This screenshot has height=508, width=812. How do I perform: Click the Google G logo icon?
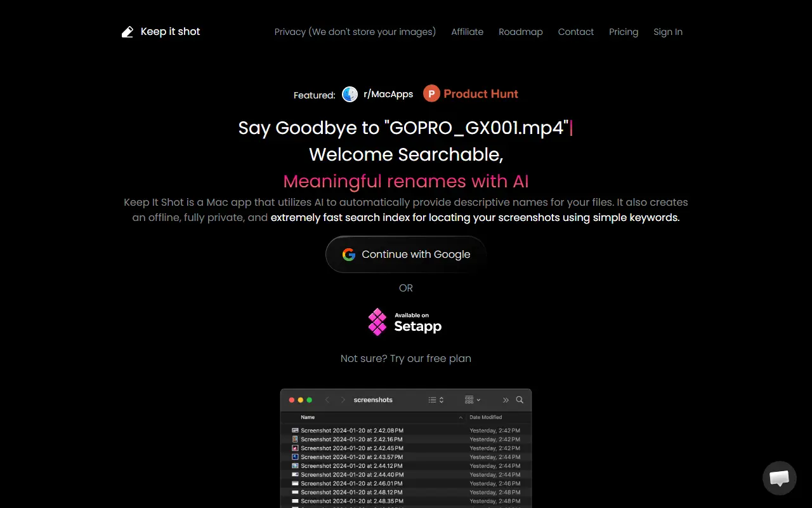[x=349, y=255]
